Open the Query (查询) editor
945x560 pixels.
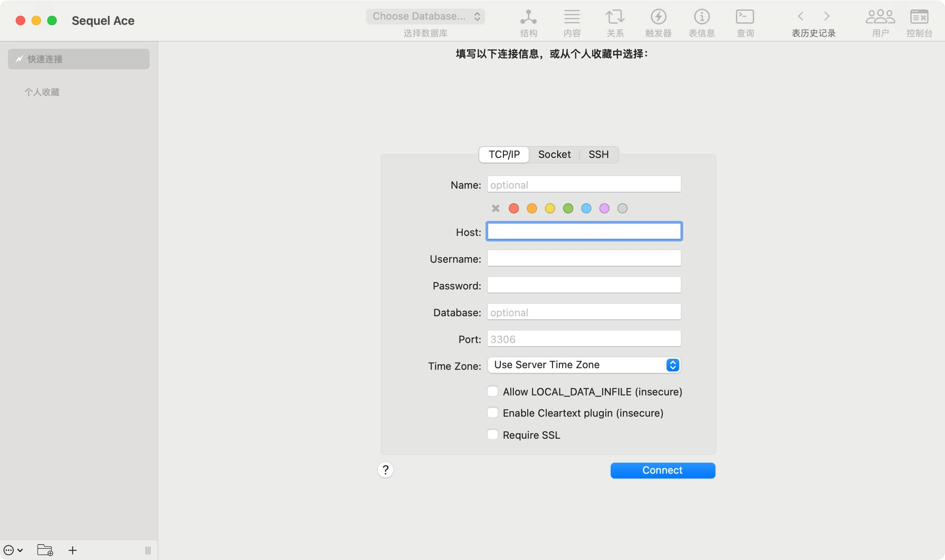pos(744,22)
